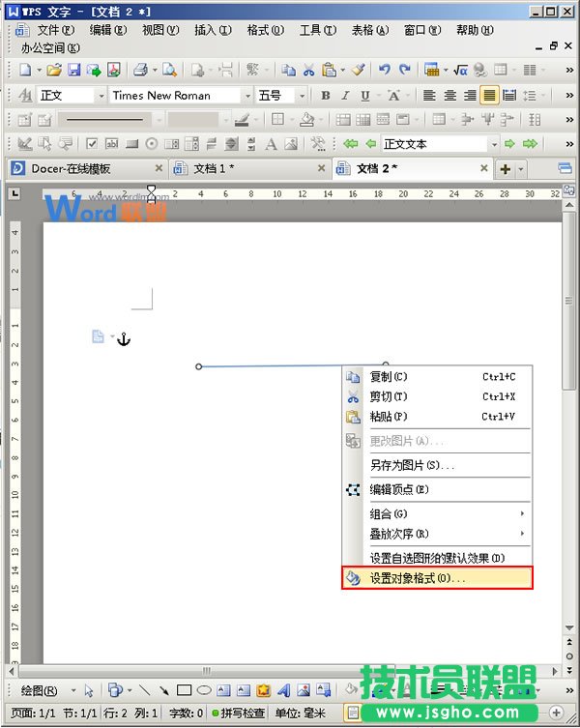Expand formatting toolbar overflow chevron
Viewport: 580px width, 728px height.
tap(569, 96)
